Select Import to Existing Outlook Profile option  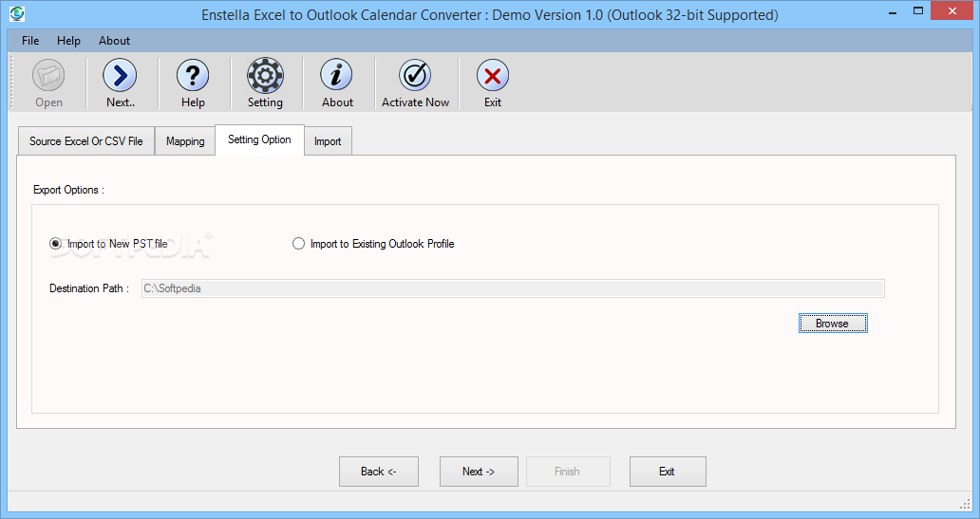pyautogui.click(x=373, y=244)
